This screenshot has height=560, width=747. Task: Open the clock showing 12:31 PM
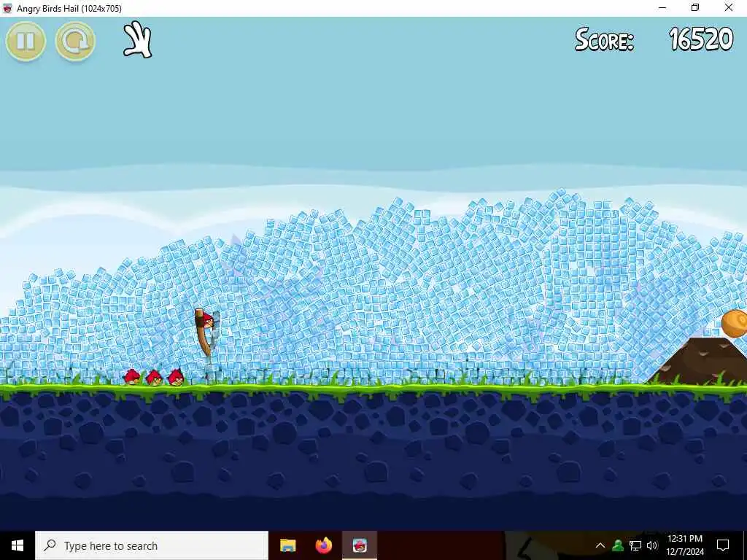click(x=684, y=545)
